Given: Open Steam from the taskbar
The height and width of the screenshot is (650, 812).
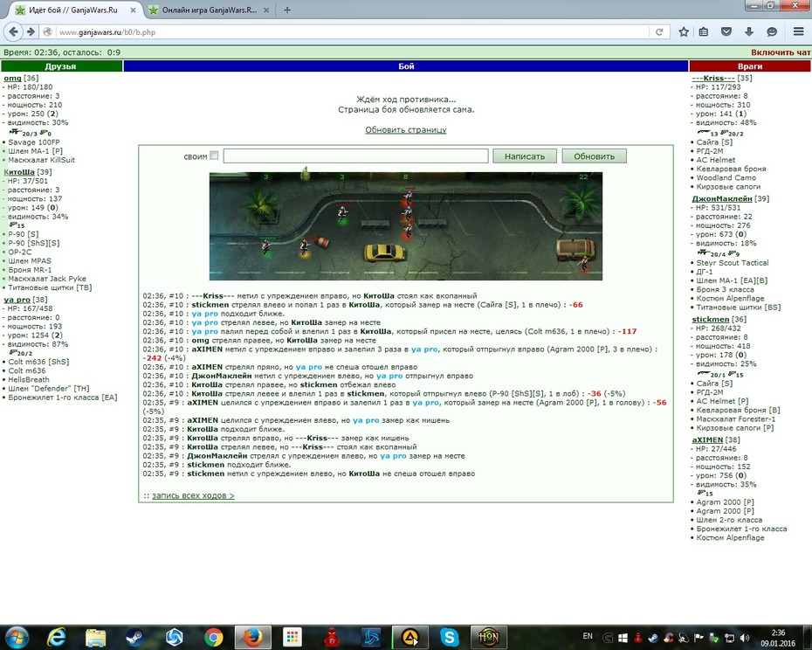Looking at the screenshot, I should tap(135, 637).
